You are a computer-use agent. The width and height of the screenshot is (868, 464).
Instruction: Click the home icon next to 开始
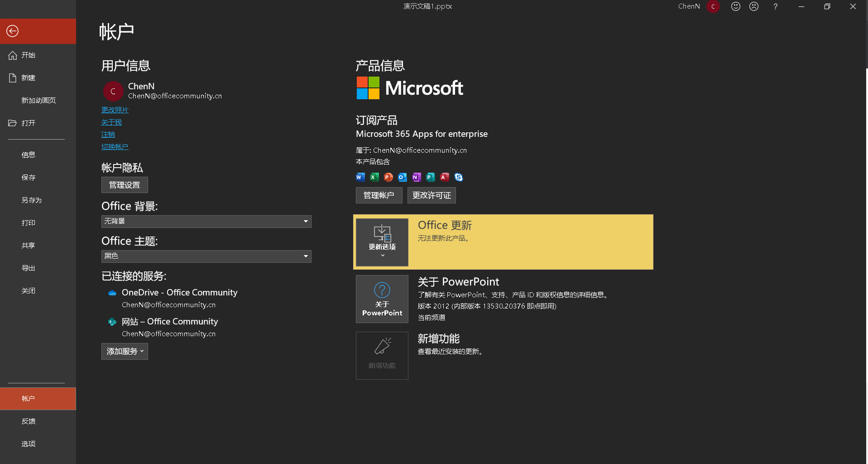pyautogui.click(x=13, y=55)
